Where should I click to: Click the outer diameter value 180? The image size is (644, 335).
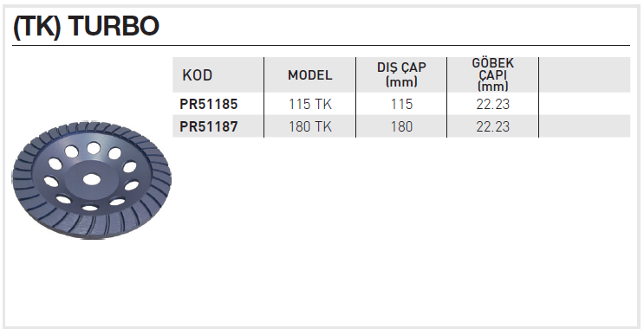[x=401, y=126]
